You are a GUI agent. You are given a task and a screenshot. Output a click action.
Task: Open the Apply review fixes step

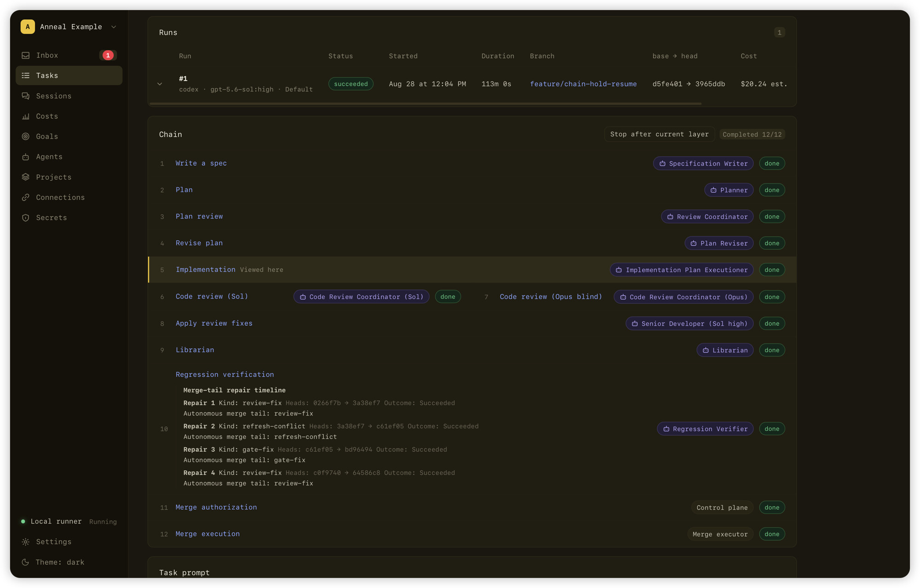pyautogui.click(x=214, y=323)
